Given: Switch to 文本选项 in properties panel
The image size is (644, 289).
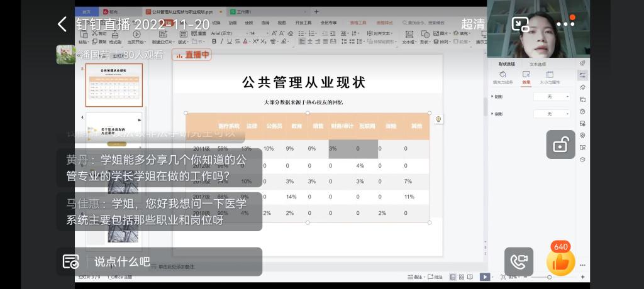Looking at the screenshot, I should coord(538,65).
